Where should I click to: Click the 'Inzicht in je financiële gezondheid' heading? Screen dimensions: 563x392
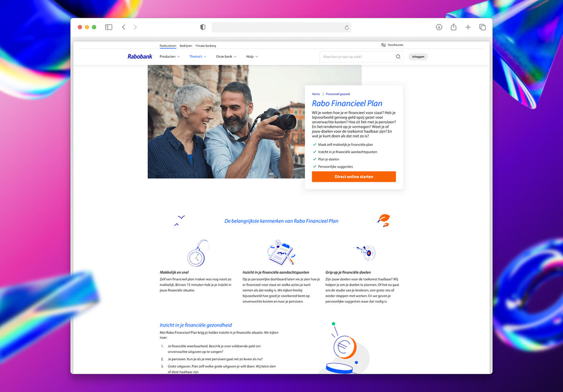coord(196,325)
